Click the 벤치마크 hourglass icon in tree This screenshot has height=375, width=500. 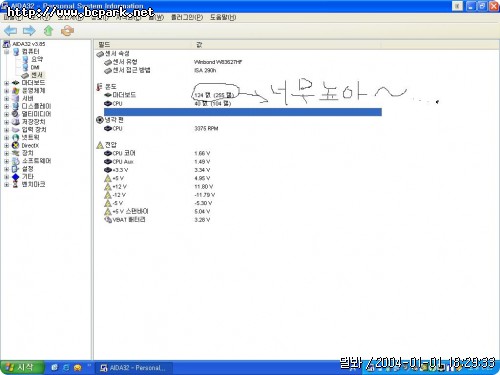16,184
